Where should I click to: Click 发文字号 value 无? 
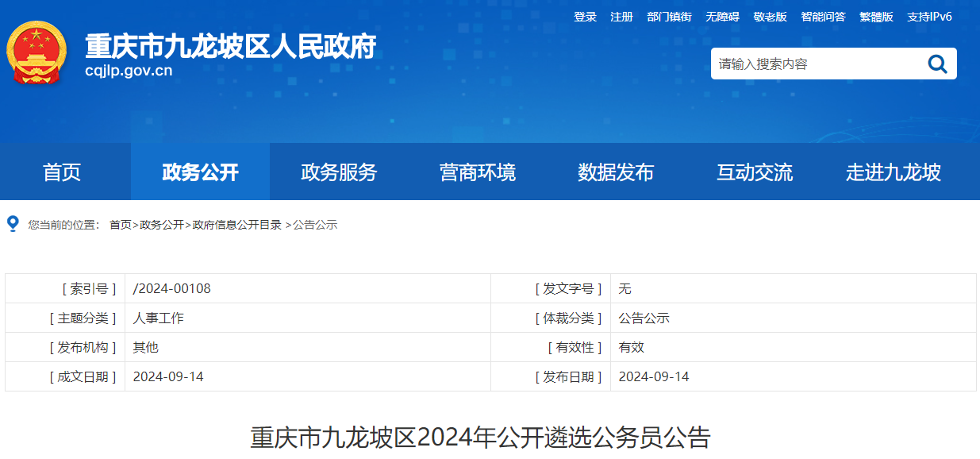[x=625, y=288]
